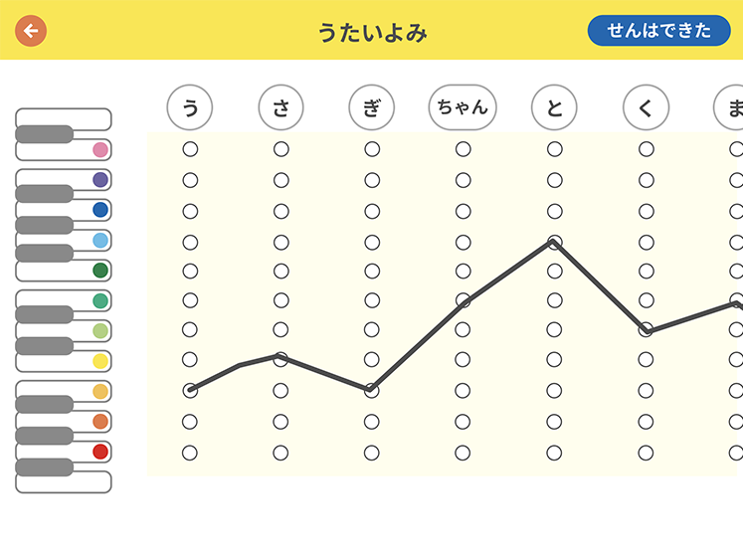Select the top pitch dot under う
This screenshot has width=743, height=560.
(x=190, y=149)
